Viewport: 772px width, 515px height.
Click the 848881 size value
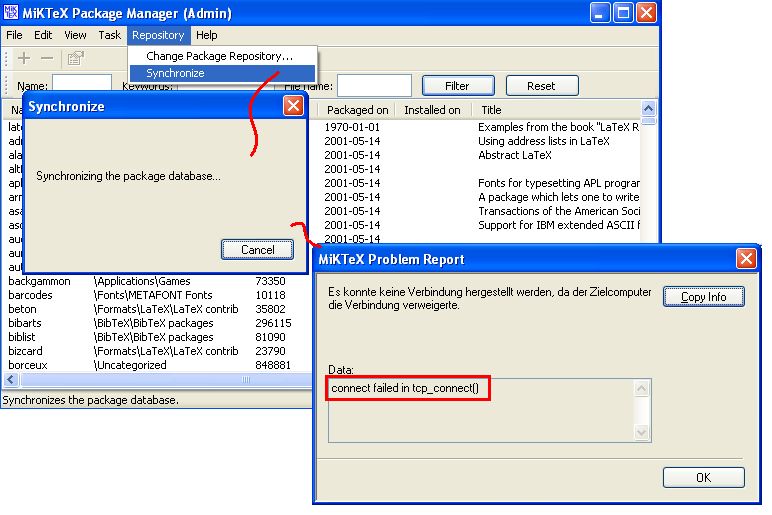[273, 365]
